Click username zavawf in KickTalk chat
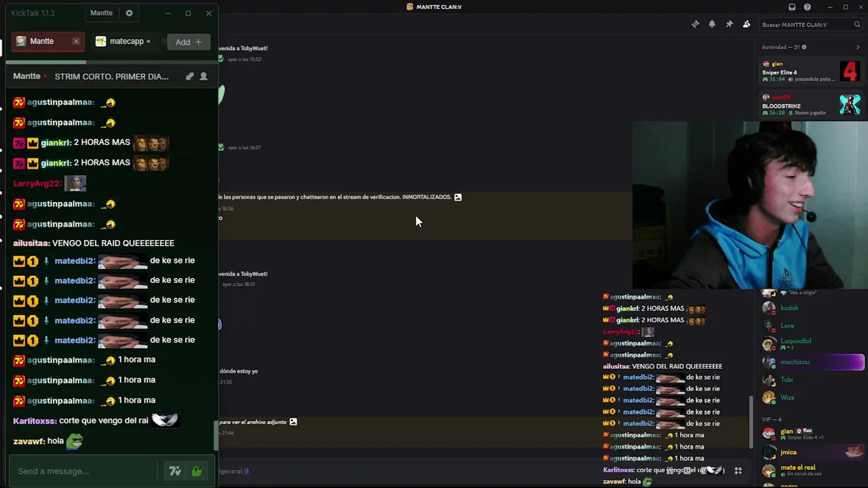The width and height of the screenshot is (868, 488). 28,441
